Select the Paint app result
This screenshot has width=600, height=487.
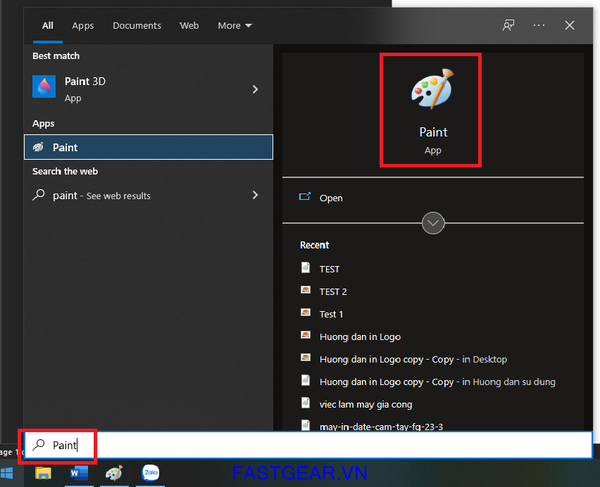(x=148, y=147)
